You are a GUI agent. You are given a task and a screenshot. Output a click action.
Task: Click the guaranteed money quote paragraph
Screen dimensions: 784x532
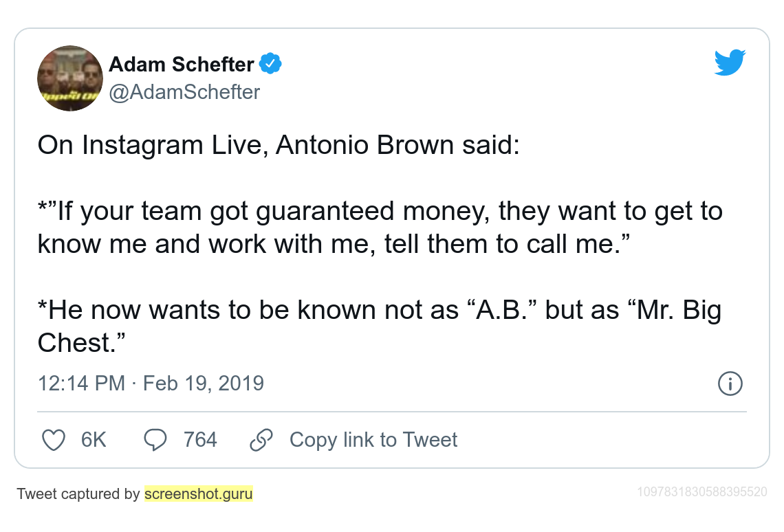coord(380,228)
